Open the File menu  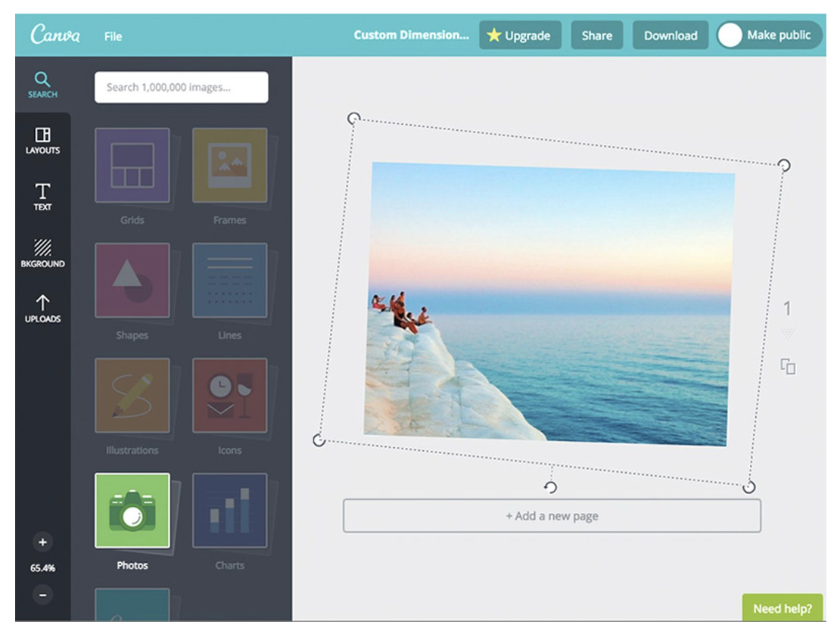114,35
